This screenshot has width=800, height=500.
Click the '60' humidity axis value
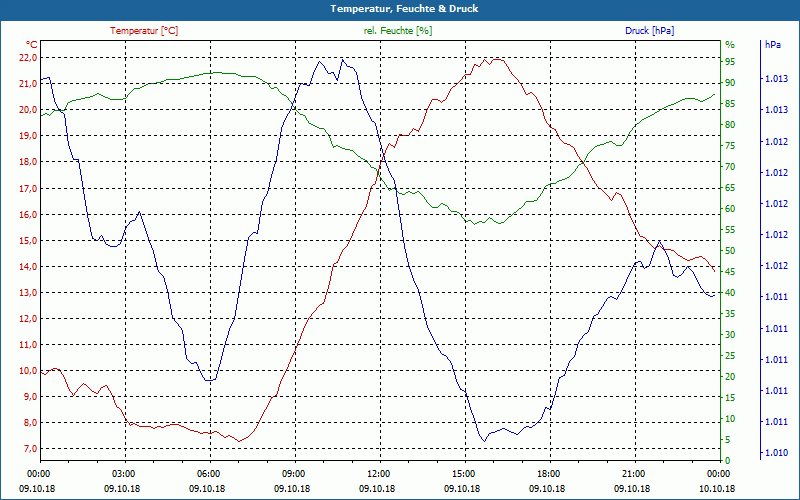coord(730,209)
